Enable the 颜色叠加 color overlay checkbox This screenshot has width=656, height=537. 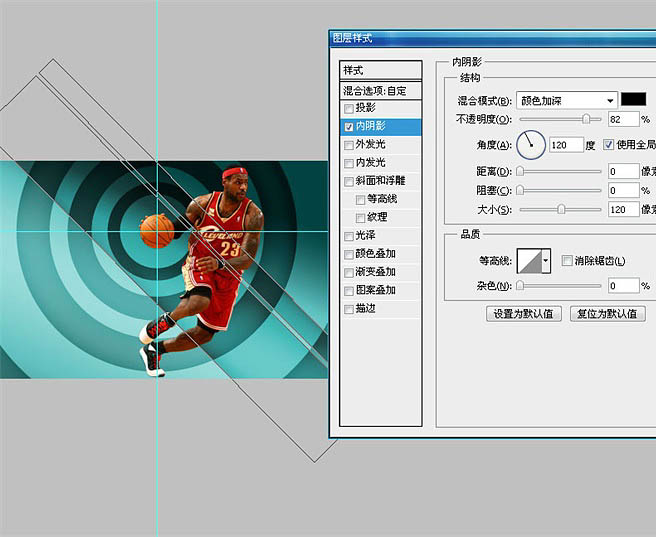tap(348, 254)
